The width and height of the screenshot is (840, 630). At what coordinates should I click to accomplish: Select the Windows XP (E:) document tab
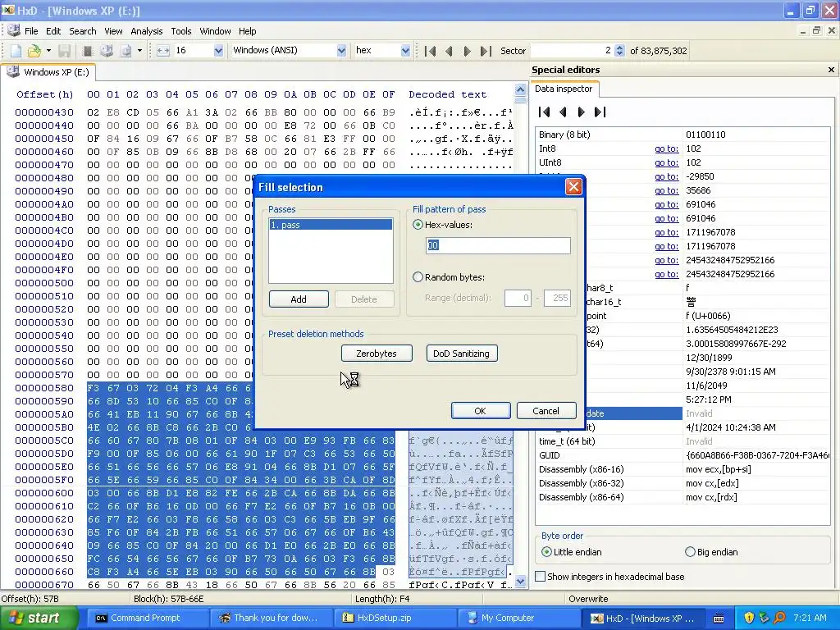[x=48, y=72]
